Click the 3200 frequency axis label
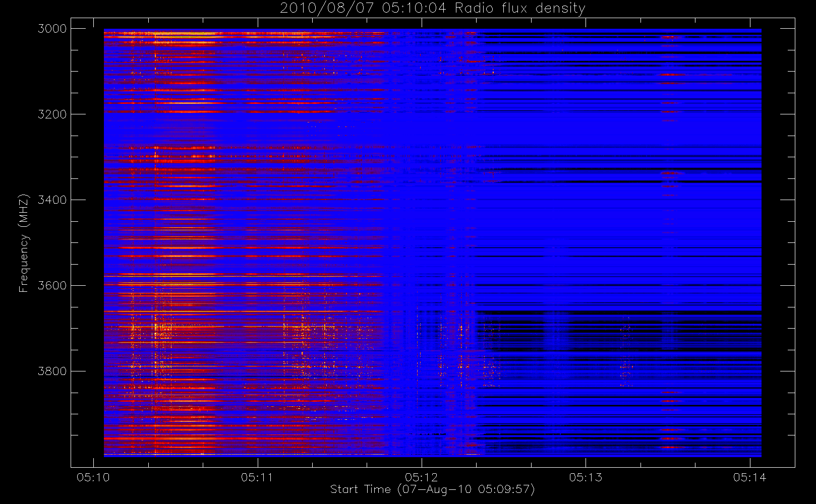The image size is (816, 504). coord(52,114)
